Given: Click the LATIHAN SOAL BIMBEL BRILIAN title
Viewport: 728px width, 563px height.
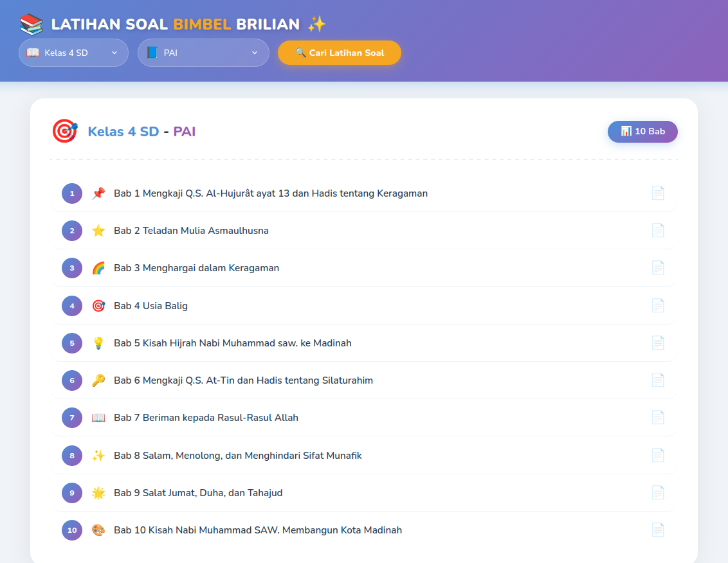Looking at the screenshot, I should pyautogui.click(x=176, y=24).
